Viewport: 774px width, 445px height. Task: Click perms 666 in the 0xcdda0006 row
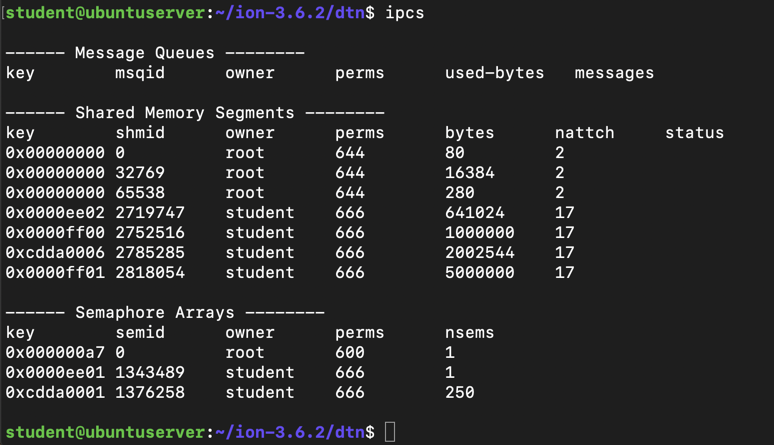click(x=349, y=253)
